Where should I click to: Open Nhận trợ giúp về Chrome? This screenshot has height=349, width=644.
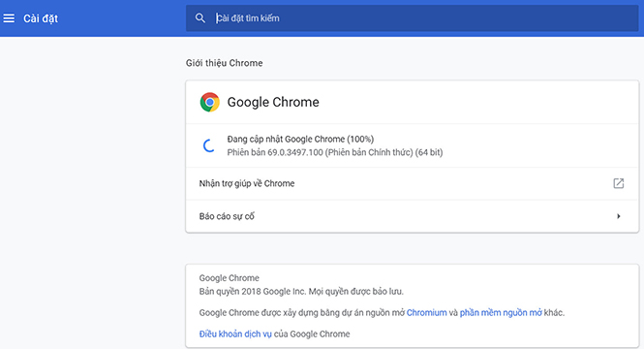(412, 183)
